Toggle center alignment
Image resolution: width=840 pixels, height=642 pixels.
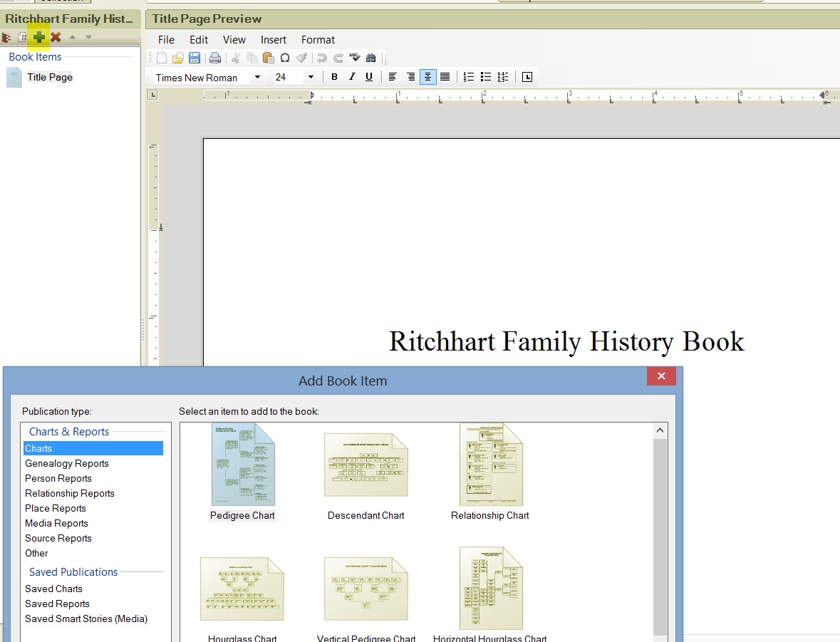(427, 77)
